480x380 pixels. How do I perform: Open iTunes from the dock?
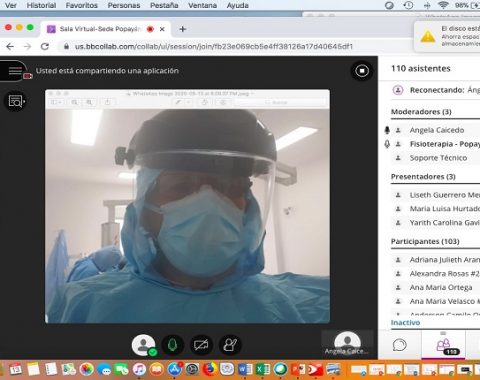(x=139, y=369)
